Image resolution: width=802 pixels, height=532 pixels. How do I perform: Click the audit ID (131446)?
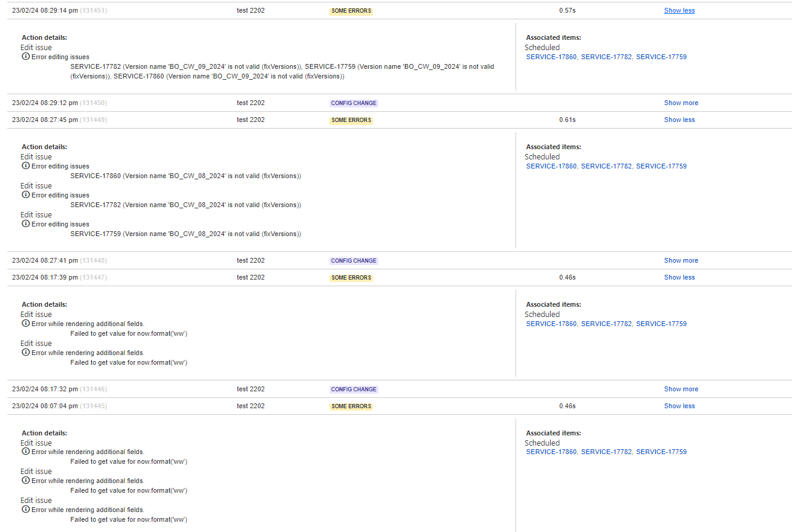(x=94, y=389)
